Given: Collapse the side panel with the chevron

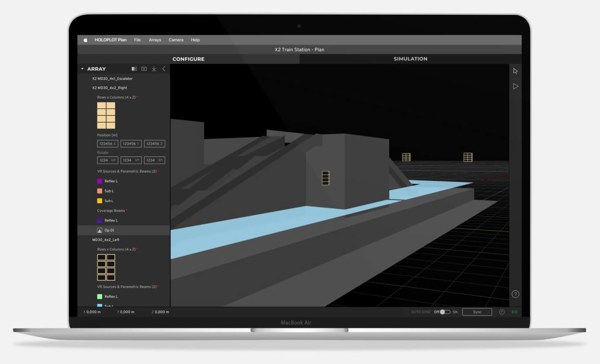Looking at the screenshot, I should [164, 69].
